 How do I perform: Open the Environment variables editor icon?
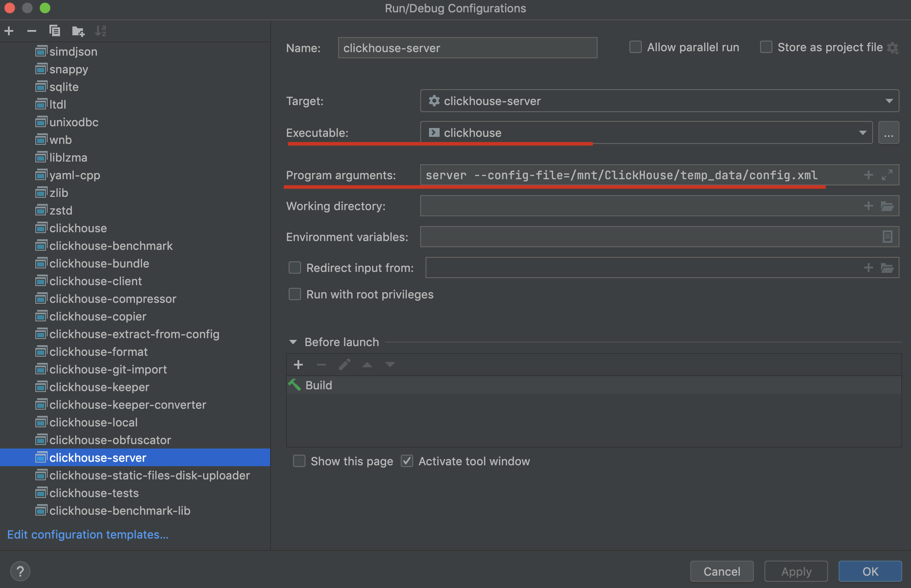click(887, 237)
